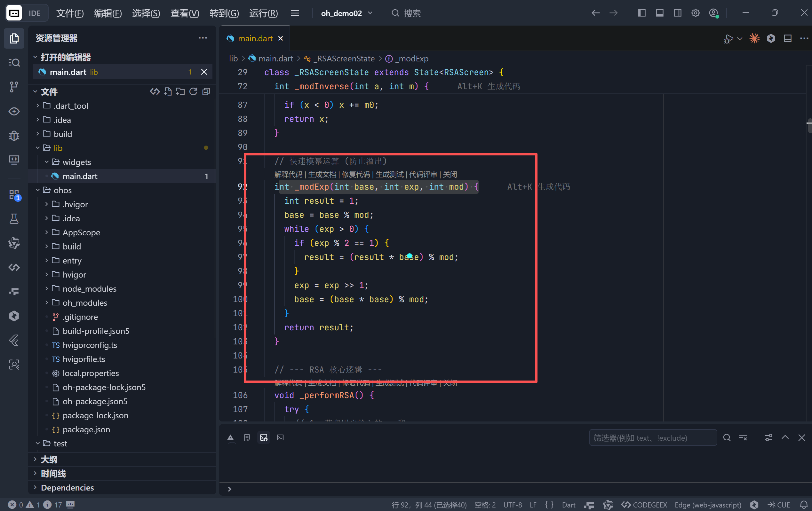Viewport: 812px width, 511px height.
Task: Open the Extensions view with badge
Action: (x=14, y=195)
